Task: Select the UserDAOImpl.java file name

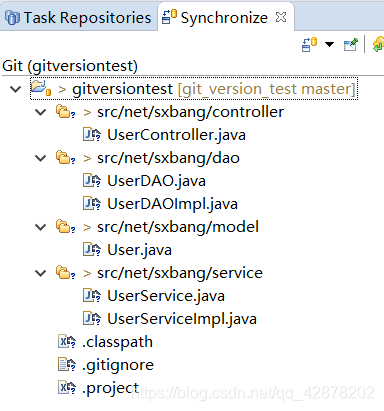Action: tap(172, 204)
